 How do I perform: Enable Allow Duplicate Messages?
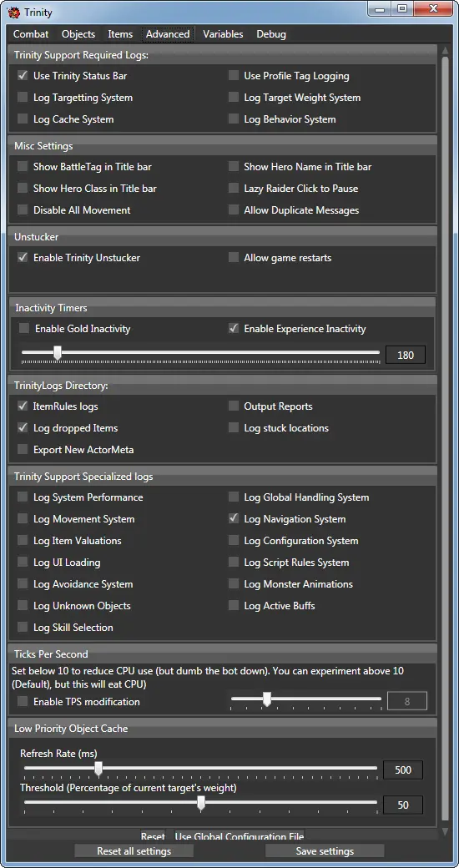point(234,209)
